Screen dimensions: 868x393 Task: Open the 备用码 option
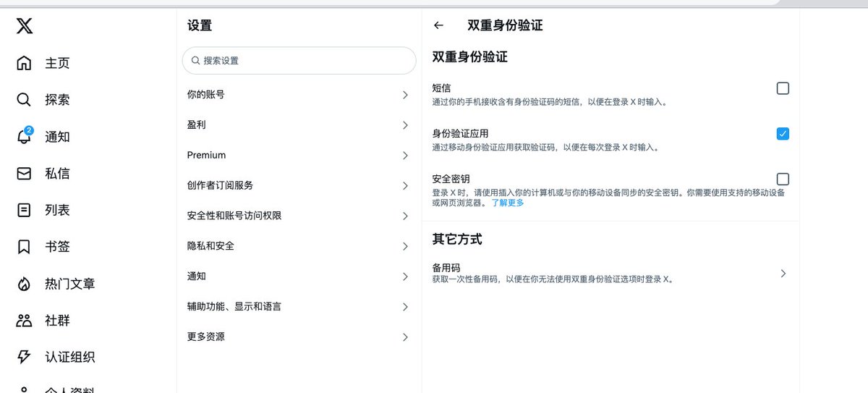610,273
